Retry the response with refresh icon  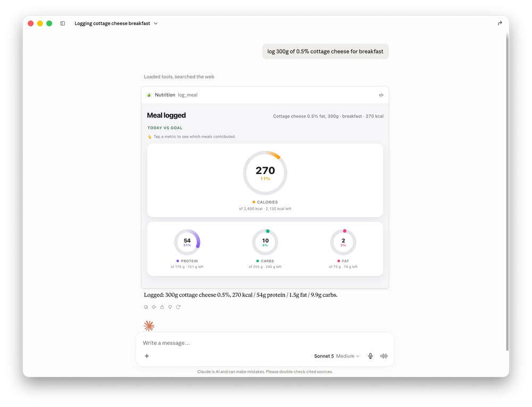tap(178, 307)
